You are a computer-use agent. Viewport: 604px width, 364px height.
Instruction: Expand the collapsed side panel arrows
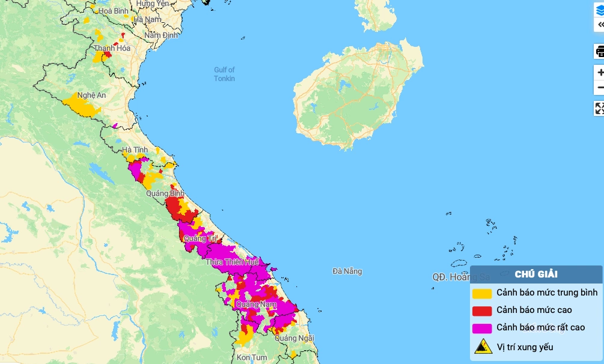pos(599,25)
